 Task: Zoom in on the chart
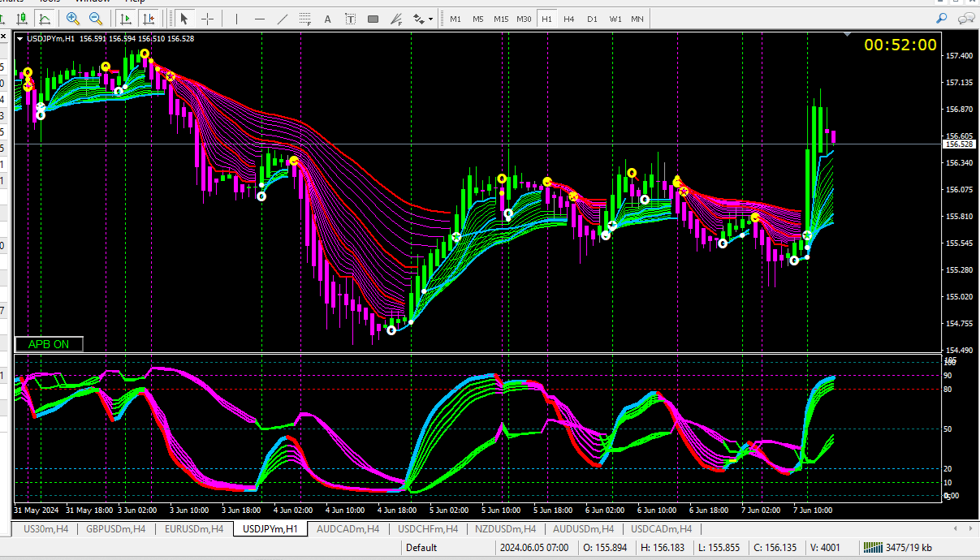point(73,18)
